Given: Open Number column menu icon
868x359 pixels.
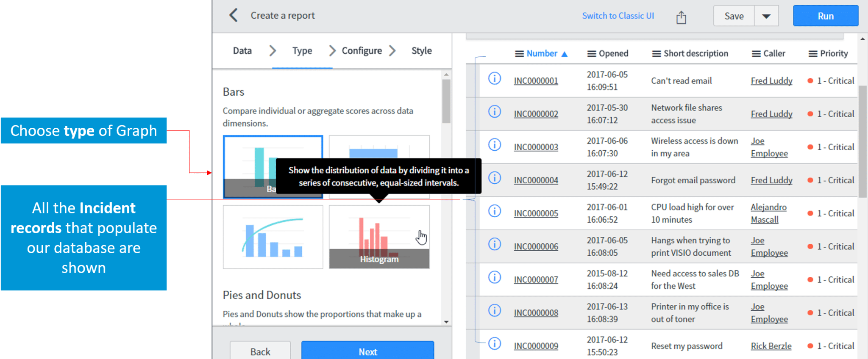Looking at the screenshot, I should [x=519, y=54].
